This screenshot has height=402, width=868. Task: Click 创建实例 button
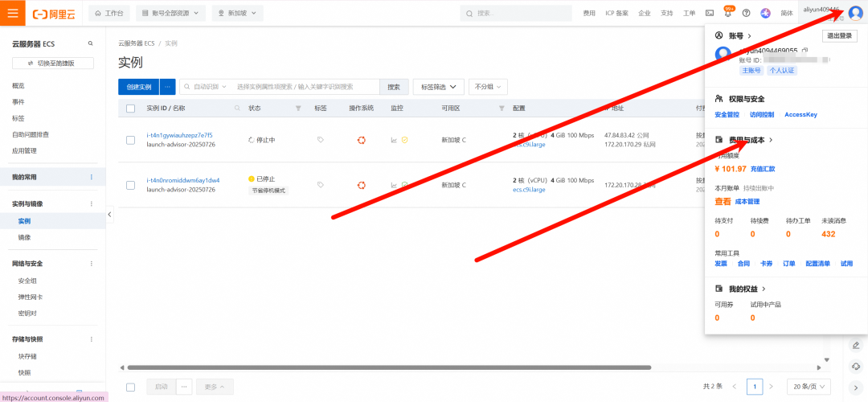pyautogui.click(x=139, y=87)
